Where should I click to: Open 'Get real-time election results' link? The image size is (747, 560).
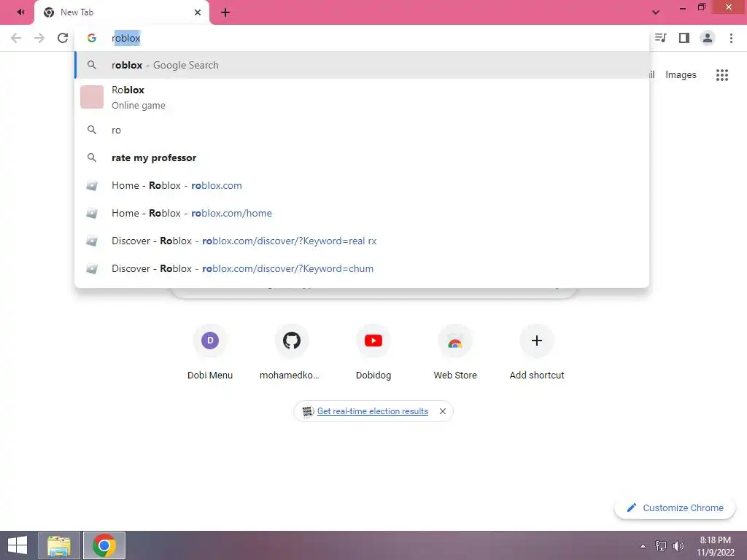372,411
